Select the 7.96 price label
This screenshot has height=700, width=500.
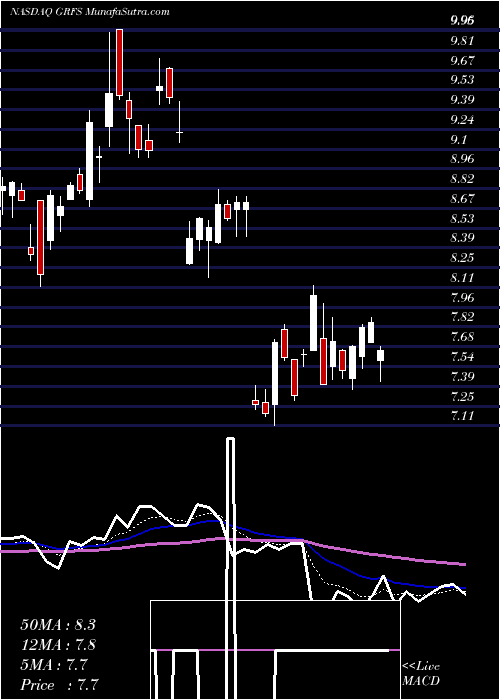click(x=462, y=297)
